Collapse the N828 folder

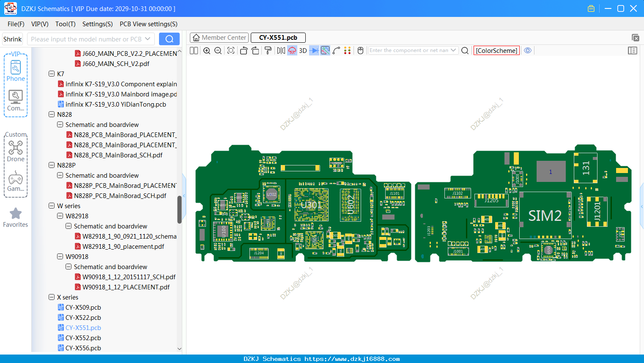52,114
